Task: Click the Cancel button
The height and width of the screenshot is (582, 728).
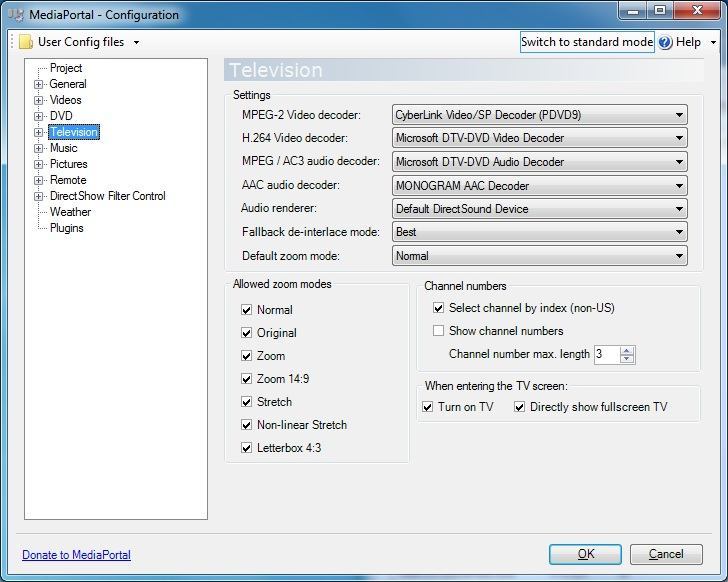Action: pyautogui.click(x=666, y=554)
